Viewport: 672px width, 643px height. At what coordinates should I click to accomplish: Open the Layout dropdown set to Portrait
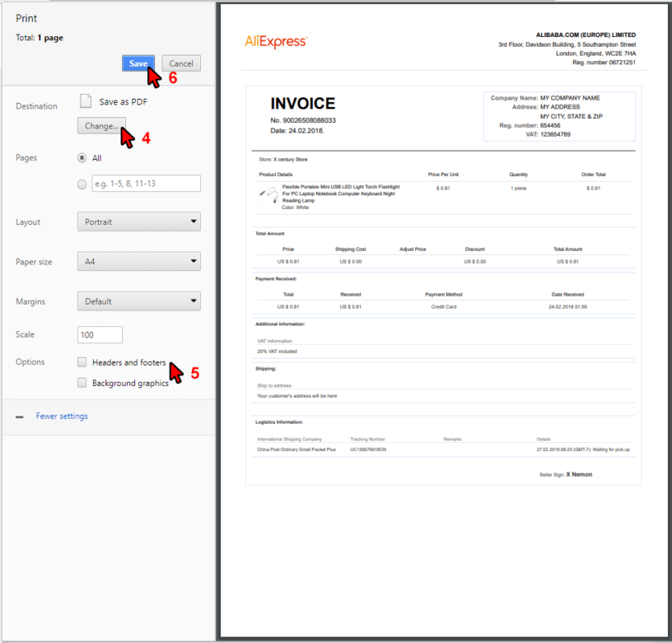139,222
